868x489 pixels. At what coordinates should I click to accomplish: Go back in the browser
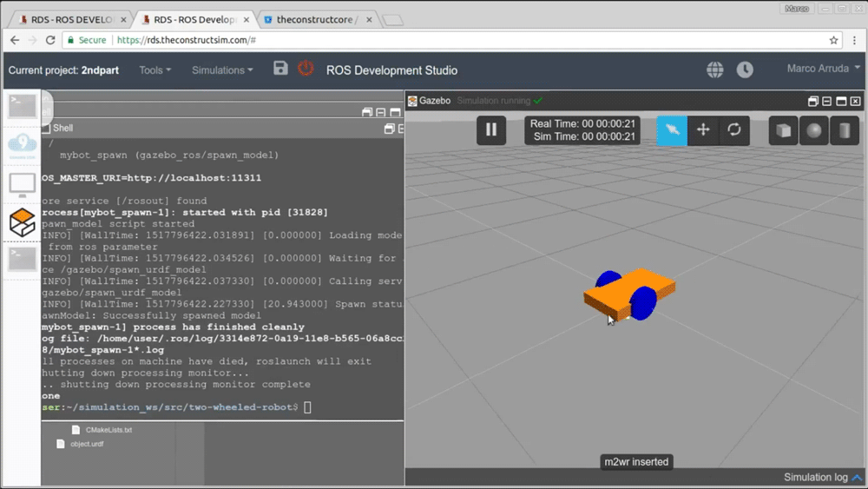(15, 40)
